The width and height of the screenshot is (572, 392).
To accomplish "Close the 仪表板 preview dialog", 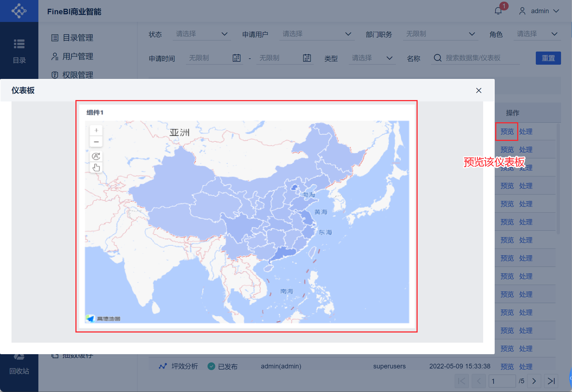I will tap(479, 90).
